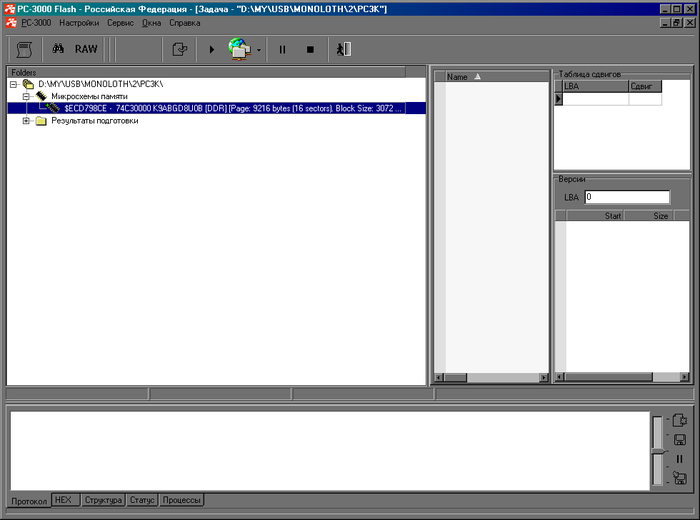
Task: Click the scroll-shaped icon in the toolbar
Action: [25, 48]
